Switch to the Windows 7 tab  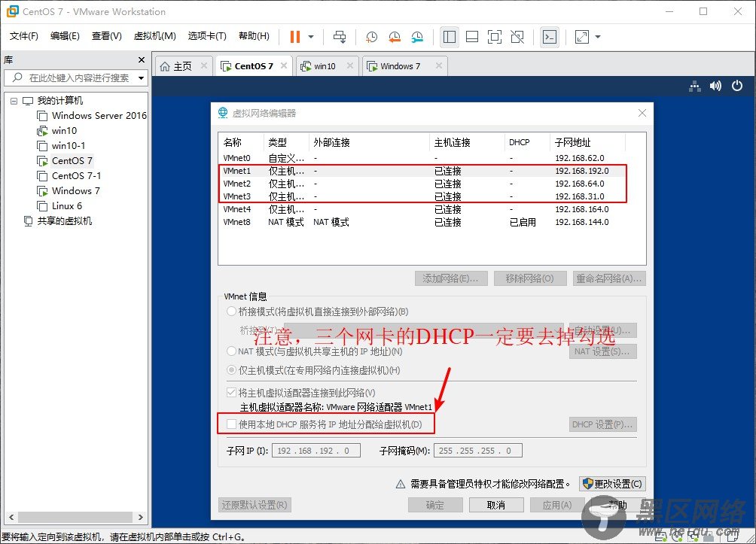point(398,66)
